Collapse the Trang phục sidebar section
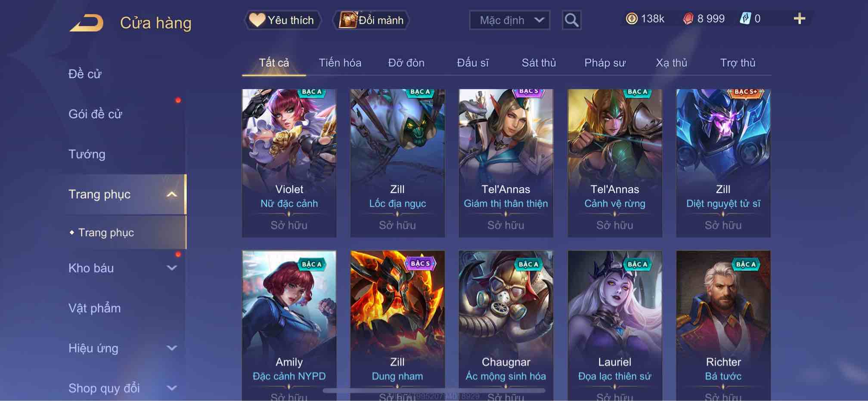The width and height of the screenshot is (868, 401). point(171,194)
